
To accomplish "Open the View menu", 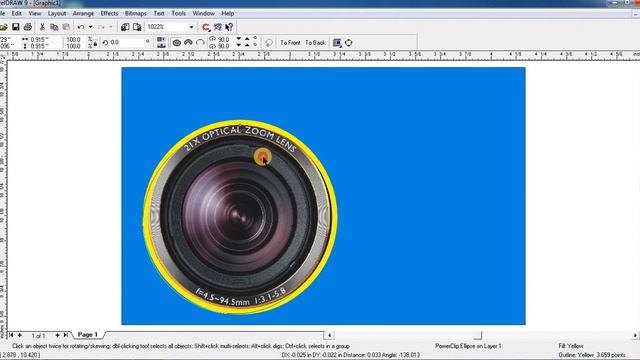I will 35,13.
